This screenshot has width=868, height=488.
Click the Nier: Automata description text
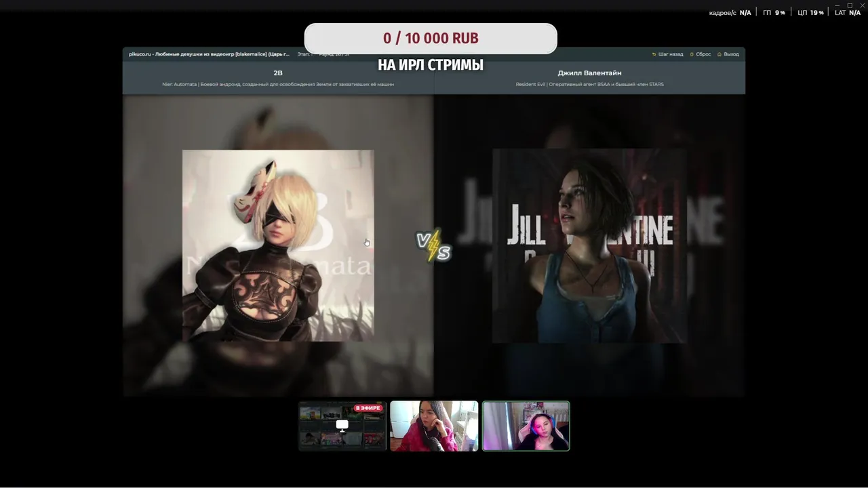tap(278, 85)
